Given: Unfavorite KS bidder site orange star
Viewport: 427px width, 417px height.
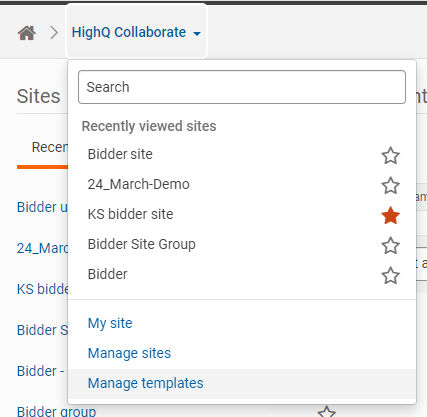Looking at the screenshot, I should point(390,215).
